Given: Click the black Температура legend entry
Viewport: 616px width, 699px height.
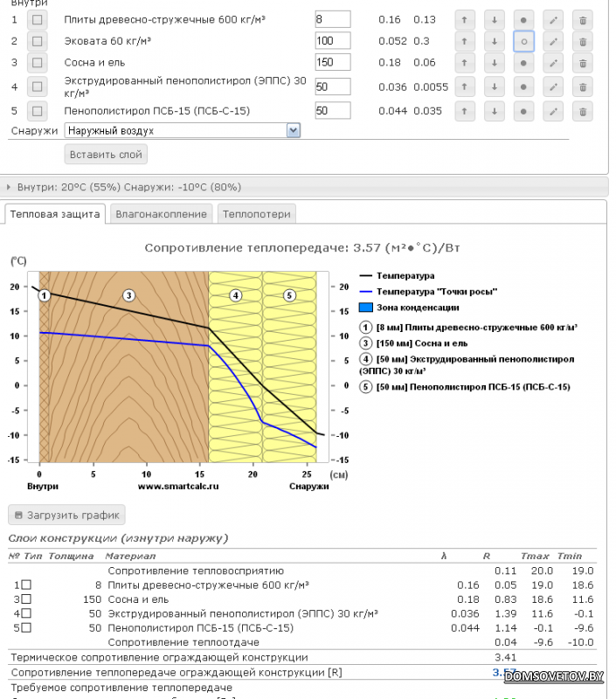Looking at the screenshot, I should pos(397,275).
